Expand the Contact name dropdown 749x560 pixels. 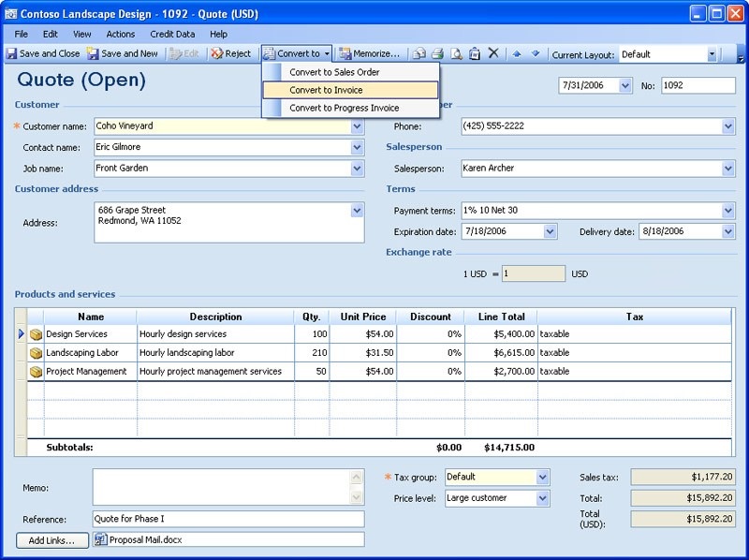(357, 147)
